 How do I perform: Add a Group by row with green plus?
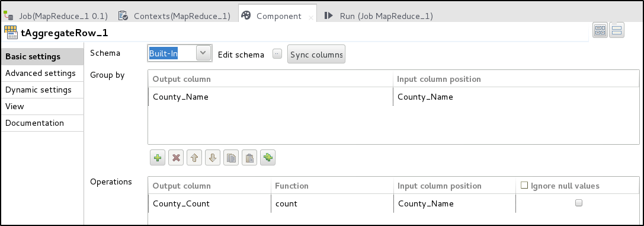158,158
